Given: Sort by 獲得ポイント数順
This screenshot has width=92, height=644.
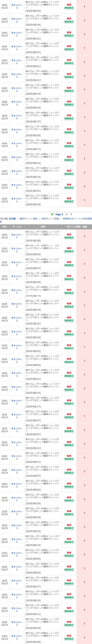Looking at the screenshot, I should [x=28, y=219].
